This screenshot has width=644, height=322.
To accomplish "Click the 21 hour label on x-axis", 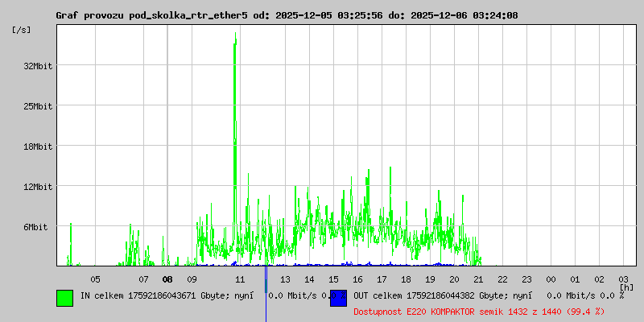I will point(478,279).
